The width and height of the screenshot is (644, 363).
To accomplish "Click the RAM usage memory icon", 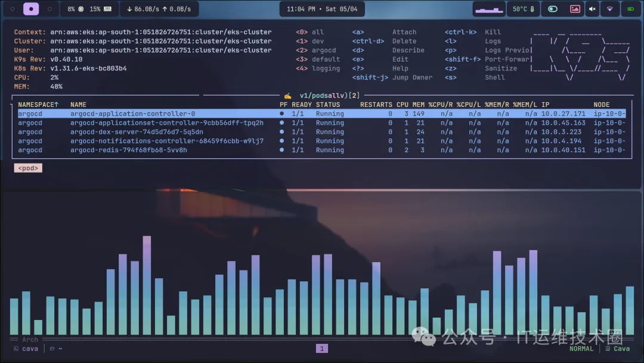I will [x=107, y=9].
